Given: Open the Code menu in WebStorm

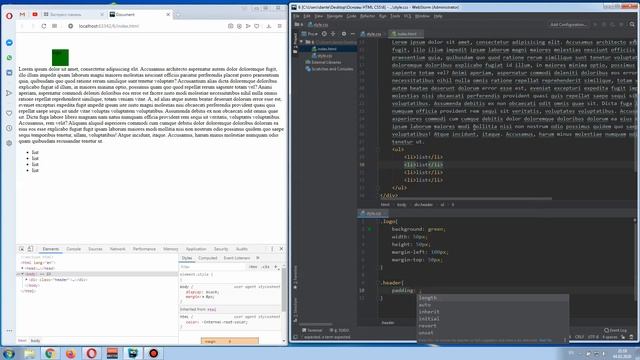Looking at the screenshot, I should click(x=351, y=16).
